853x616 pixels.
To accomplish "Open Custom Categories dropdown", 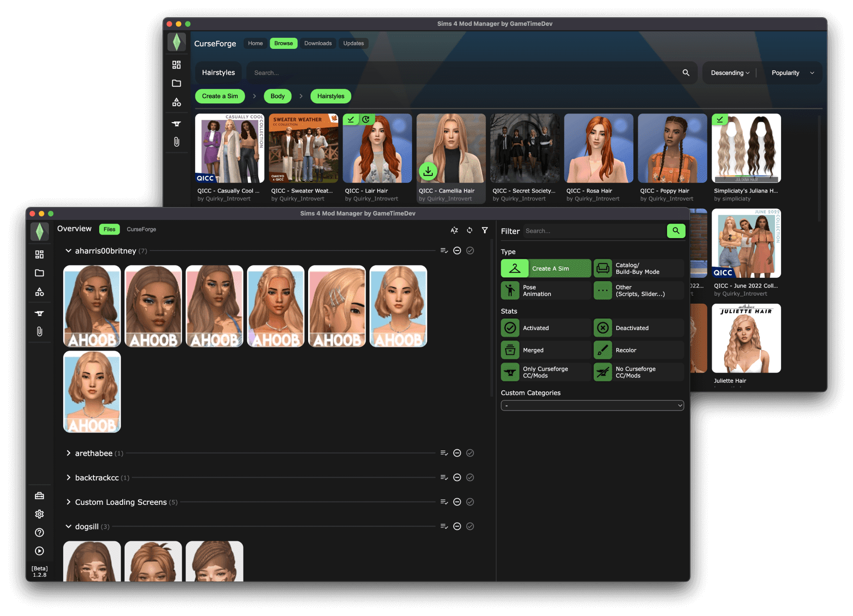I will click(x=592, y=406).
